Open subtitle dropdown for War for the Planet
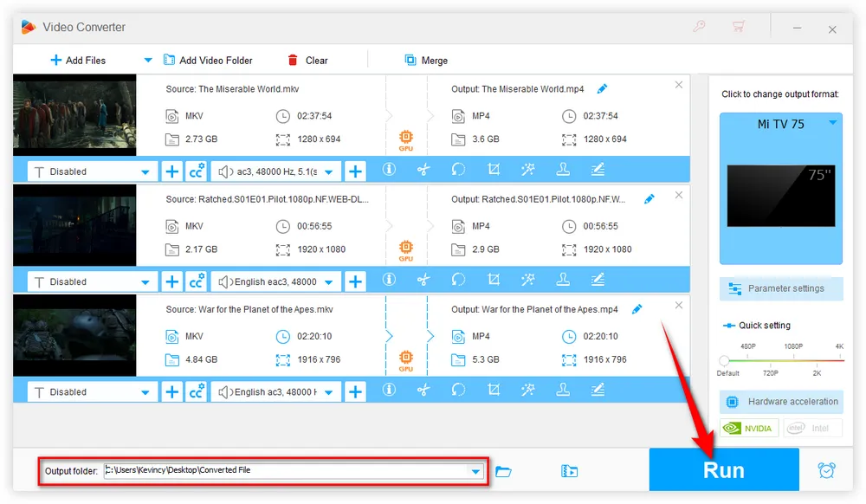The width and height of the screenshot is (866, 504). (x=145, y=392)
